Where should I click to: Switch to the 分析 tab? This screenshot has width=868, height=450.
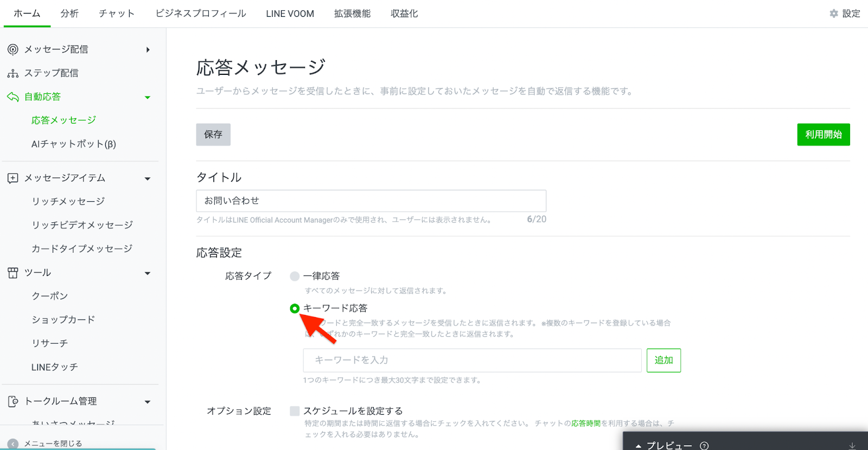69,14
